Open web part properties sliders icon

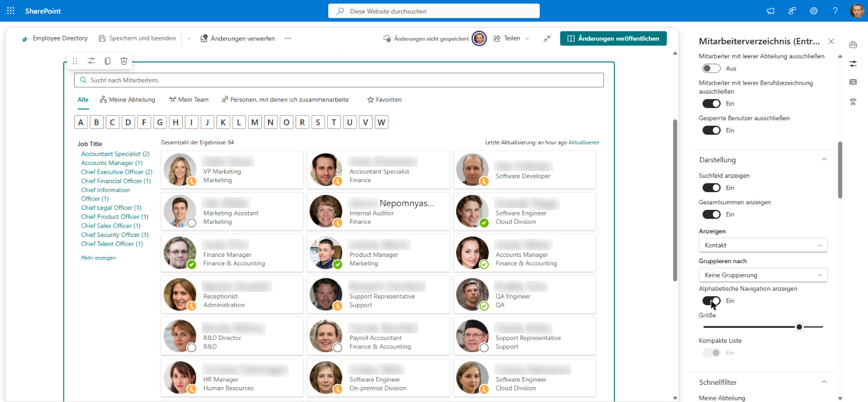91,61
